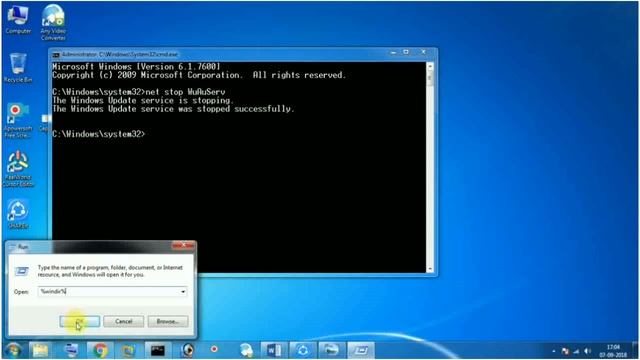Expand the Open field dropdown arrow
The image size is (640, 360).
click(183, 291)
